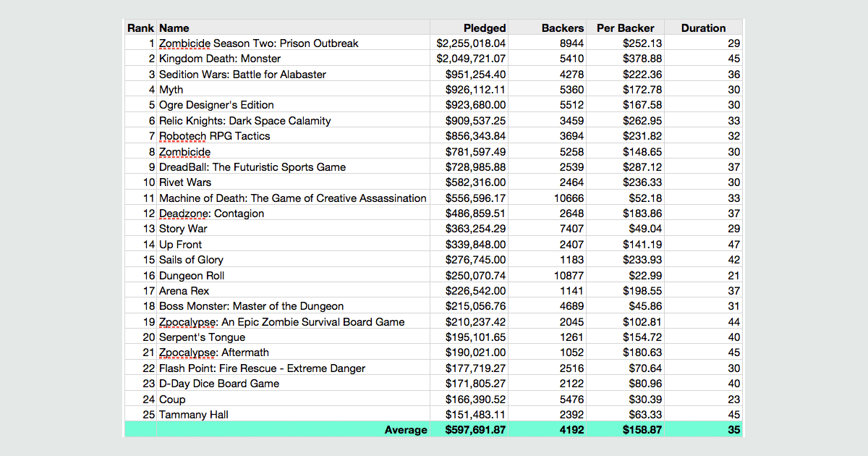Click the "Coup" name cell at rank 24
Screen dimensions: 868x456
pyautogui.click(x=172, y=399)
